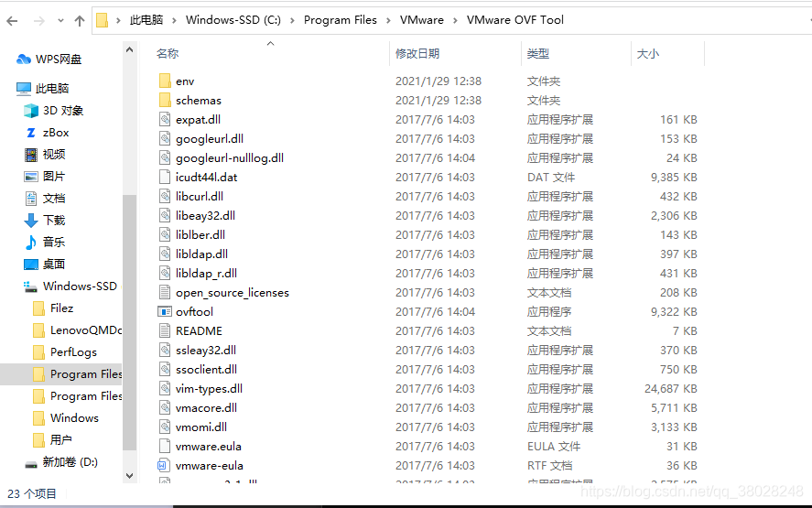Expand chevron after Program Files breadcrumb

(x=388, y=21)
